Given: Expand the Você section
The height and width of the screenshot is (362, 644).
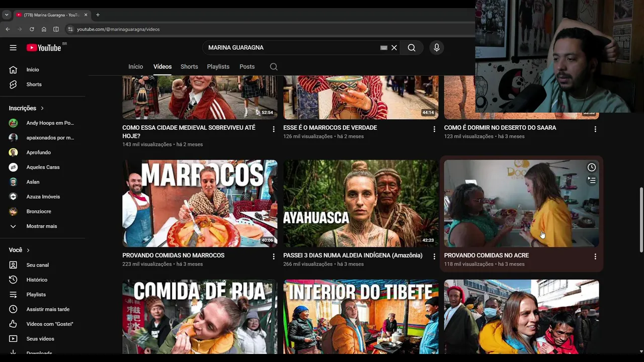Looking at the screenshot, I should coord(19,250).
